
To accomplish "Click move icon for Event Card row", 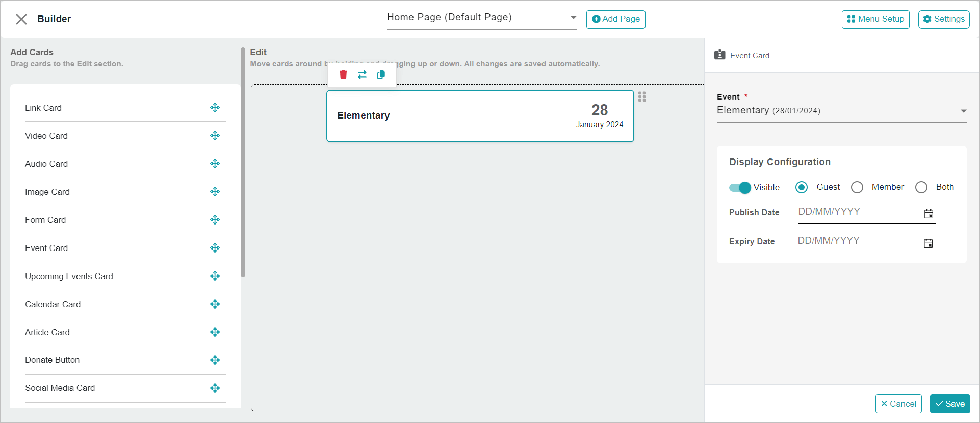I will pyautogui.click(x=215, y=248).
